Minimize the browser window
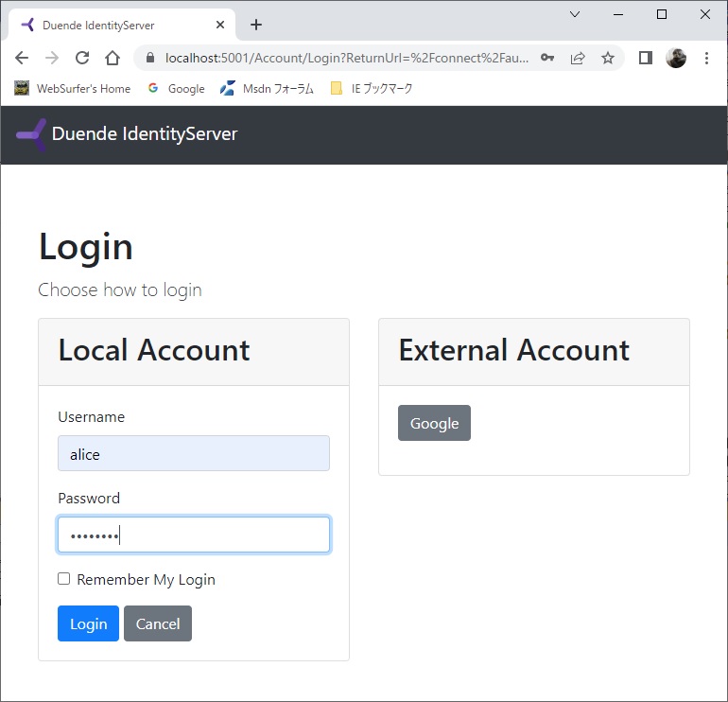Image resolution: width=728 pixels, height=702 pixels. click(x=618, y=14)
